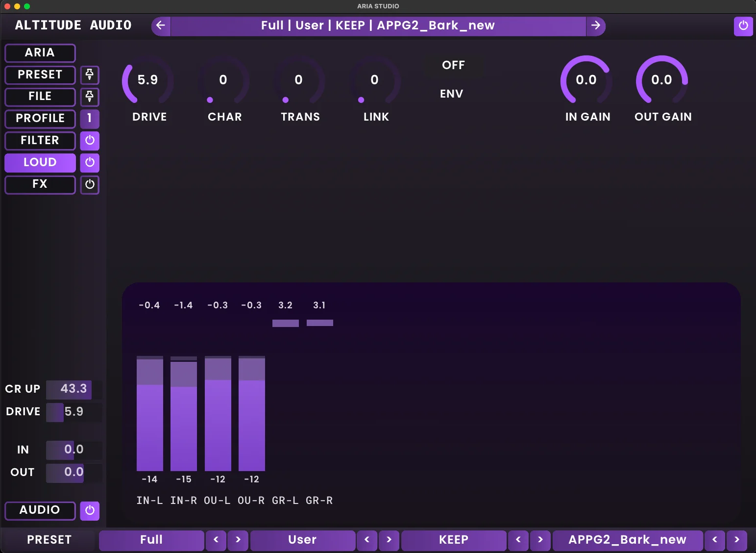Screen dimensions: 756x553
Task: Click the FILE pin icon
Action: [90, 97]
